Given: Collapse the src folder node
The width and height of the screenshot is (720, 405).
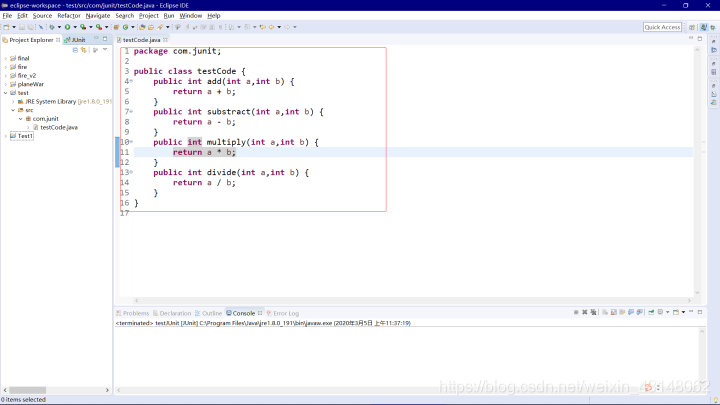Looking at the screenshot, I should [13, 111].
